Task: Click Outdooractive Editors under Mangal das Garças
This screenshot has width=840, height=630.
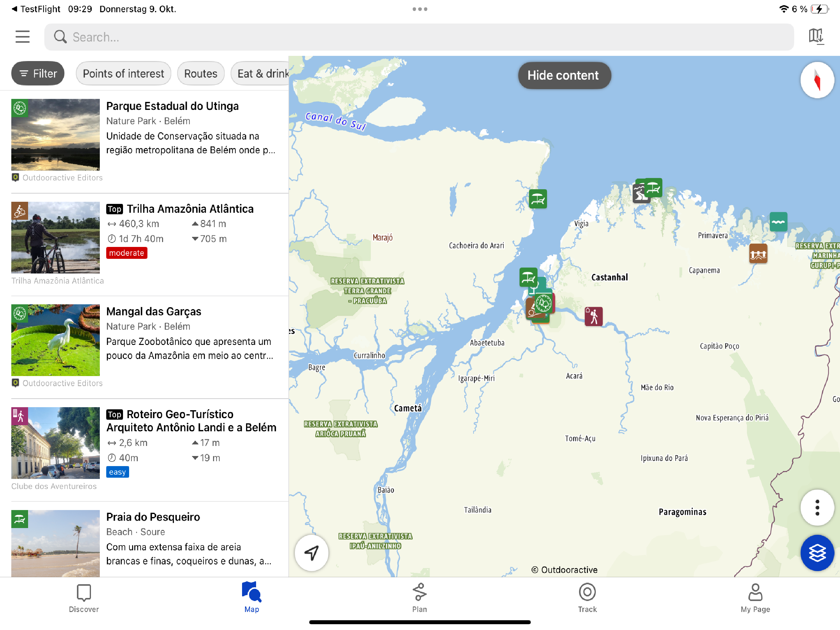Action: [x=62, y=383]
